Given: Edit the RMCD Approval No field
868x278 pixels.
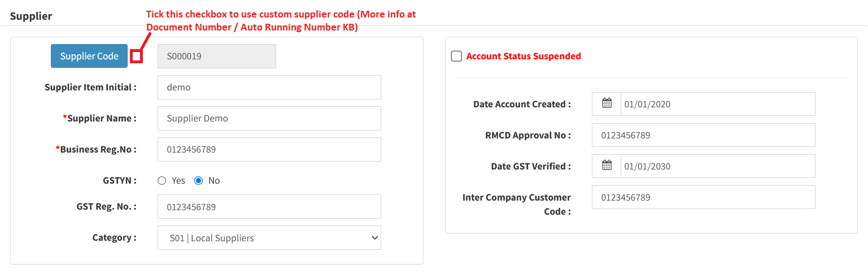Looking at the screenshot, I should point(703,135).
